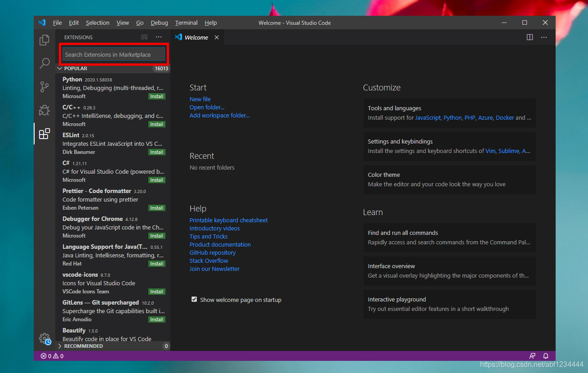Open Extensions panel more actions ellipsis

[x=159, y=37]
